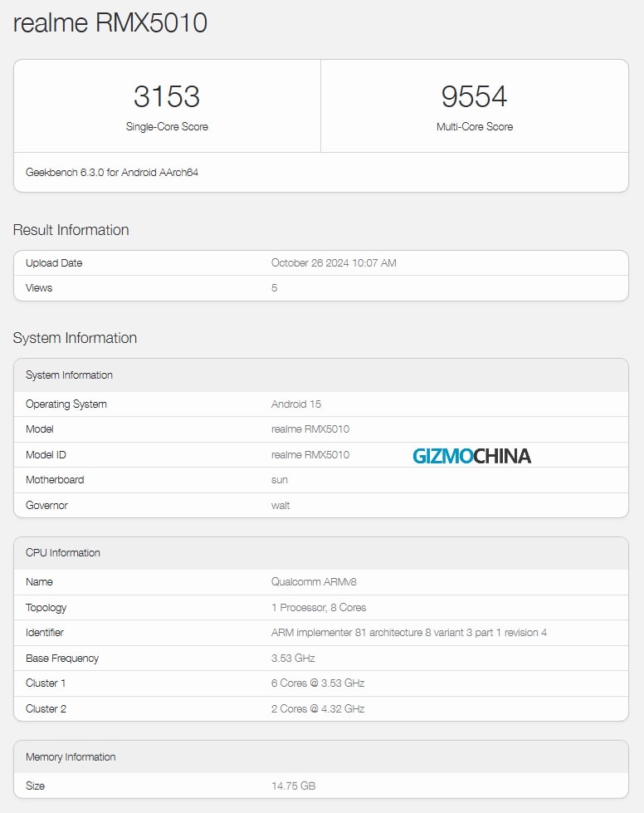Click the Governor value walt
The image size is (644, 813).
[x=281, y=506]
